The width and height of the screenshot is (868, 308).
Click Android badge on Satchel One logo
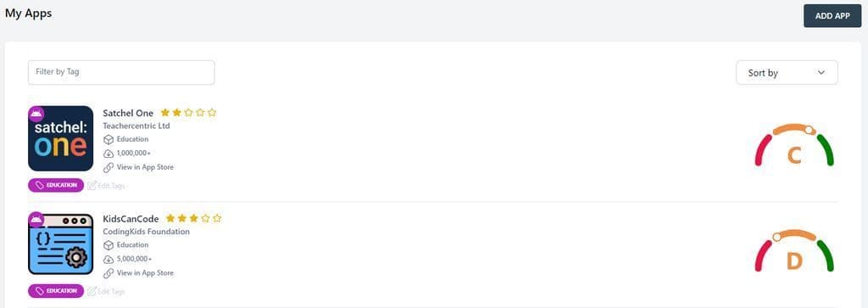[36, 114]
